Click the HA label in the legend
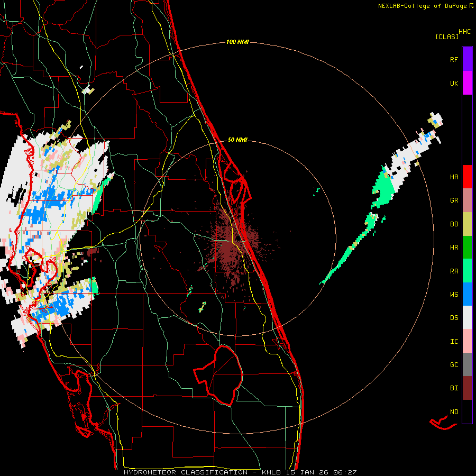The height and width of the screenshot is (476, 476). pyautogui.click(x=454, y=177)
